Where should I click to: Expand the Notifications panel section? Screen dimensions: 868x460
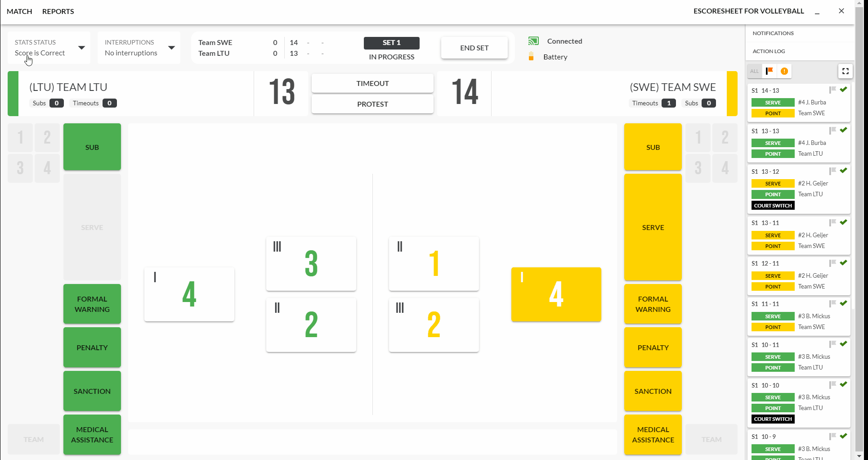[773, 33]
